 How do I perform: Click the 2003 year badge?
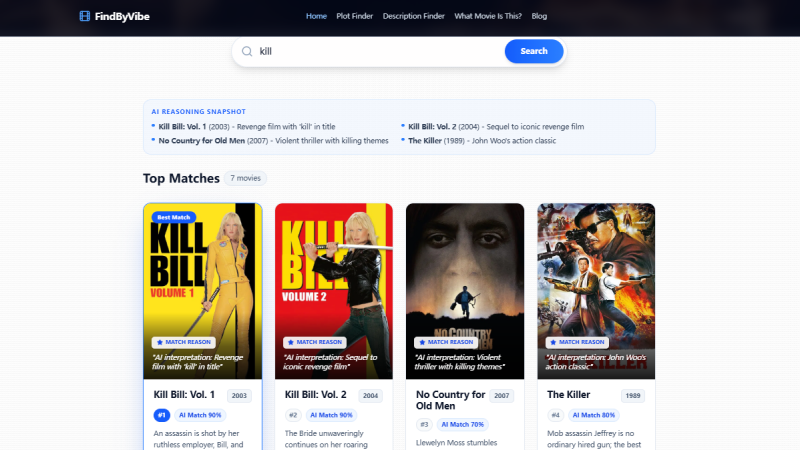click(x=239, y=395)
